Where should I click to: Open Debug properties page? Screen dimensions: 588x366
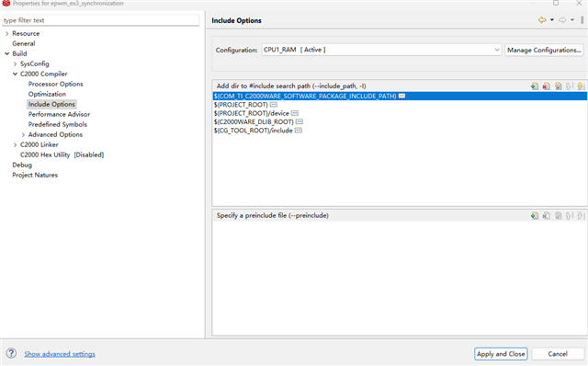tap(22, 165)
